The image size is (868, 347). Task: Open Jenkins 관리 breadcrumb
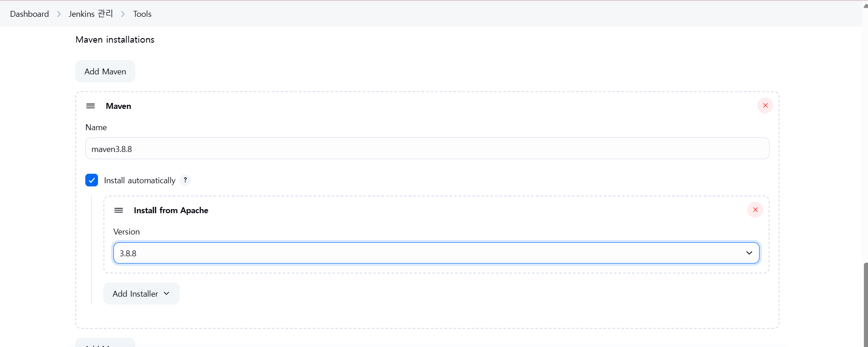pyautogui.click(x=91, y=14)
